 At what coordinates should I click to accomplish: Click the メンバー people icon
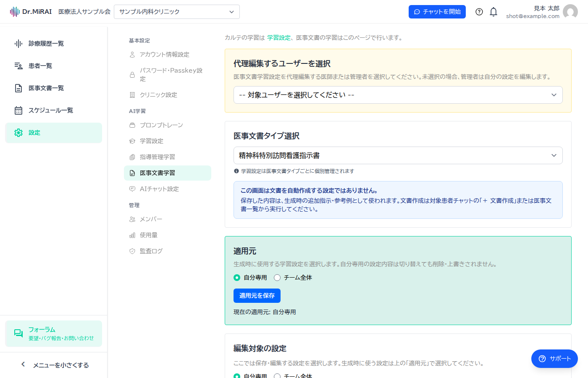coord(132,219)
